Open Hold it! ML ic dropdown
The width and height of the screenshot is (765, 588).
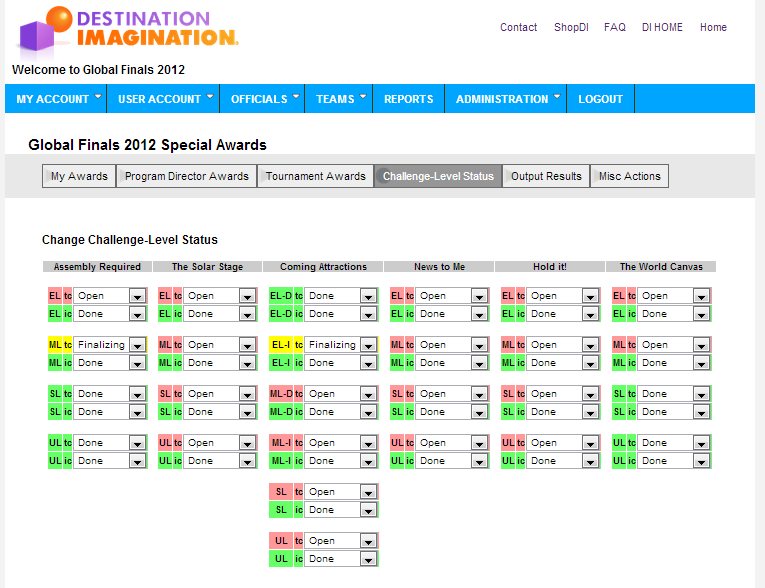click(x=563, y=363)
